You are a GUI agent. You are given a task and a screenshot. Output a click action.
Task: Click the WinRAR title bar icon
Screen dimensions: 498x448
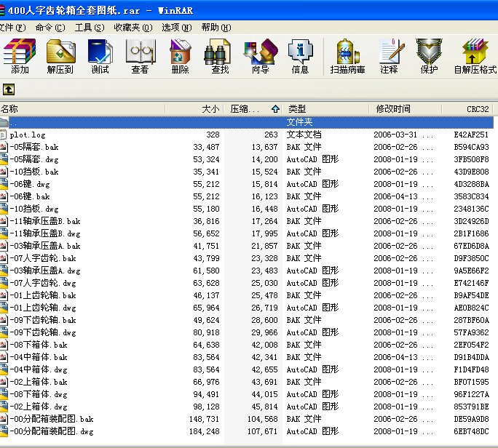(x=2, y=10)
